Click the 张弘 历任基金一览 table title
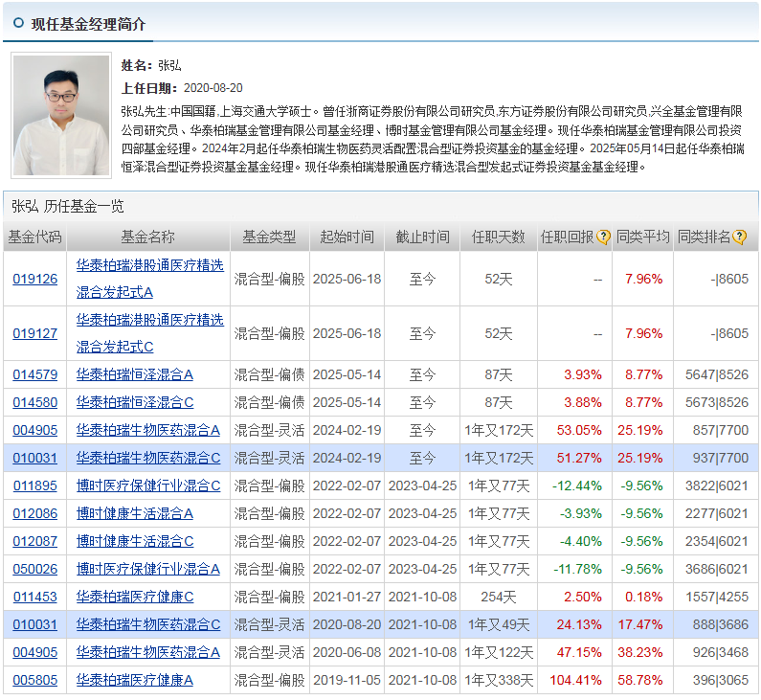This screenshot has height=700, width=761. [x=68, y=206]
